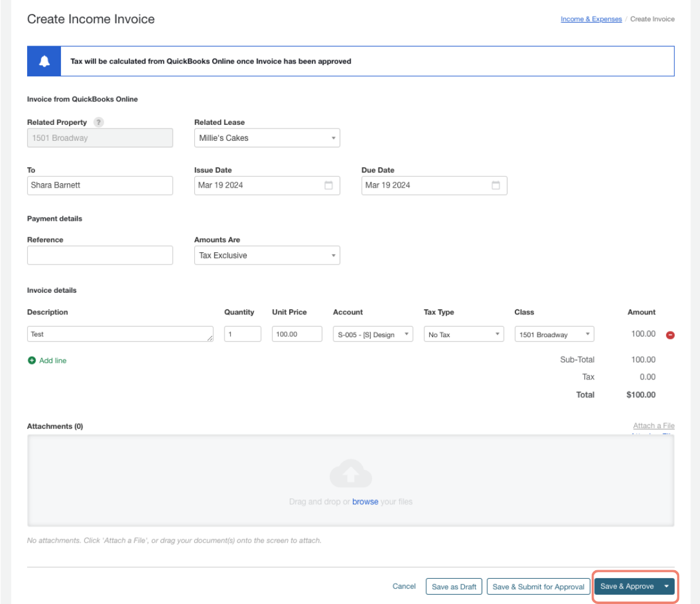
Task: Save the invoice as a draft
Action: 453,586
